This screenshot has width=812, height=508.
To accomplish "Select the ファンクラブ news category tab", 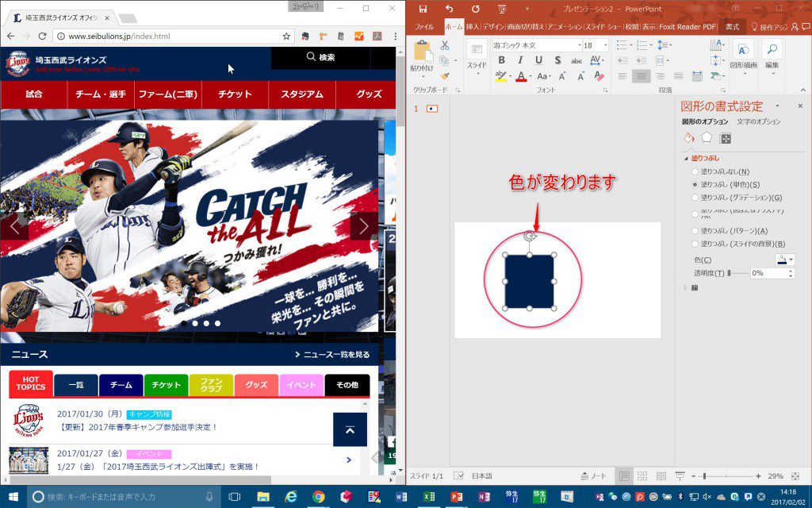I will pyautogui.click(x=211, y=385).
